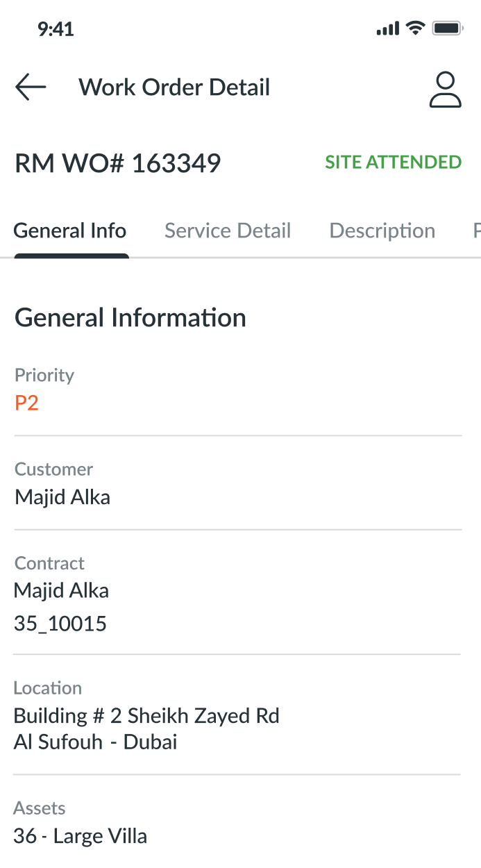Tap the Al Sufouh - Dubai address line
Image resolution: width=481 pixels, height=868 pixels.
pos(96,742)
